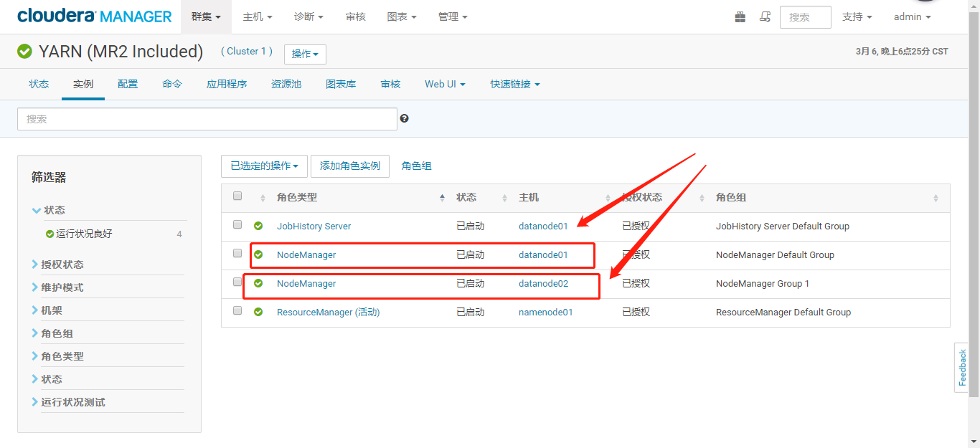Check the ResourceManager row checkbox
Image resolution: width=980 pixels, height=448 pixels.
tap(237, 310)
